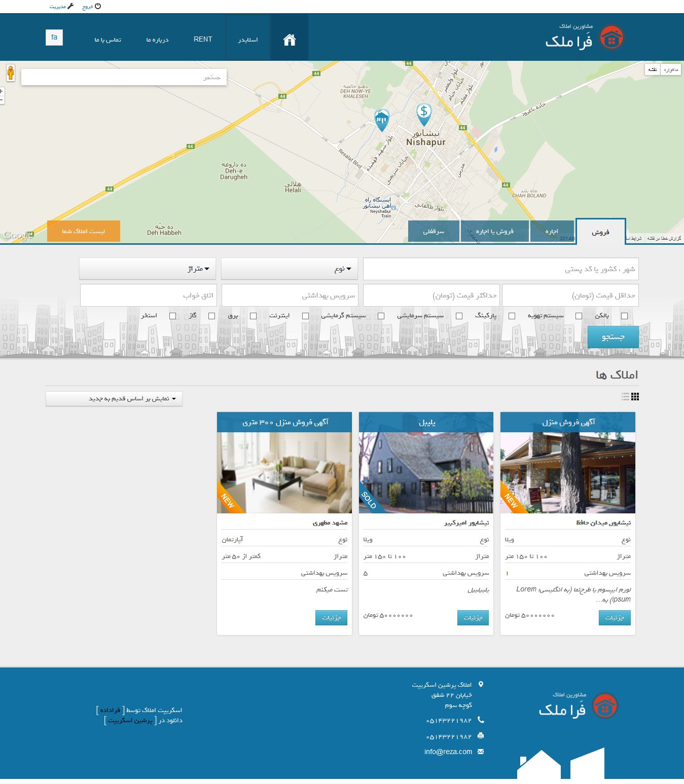Toggle the بالکن checkbox

point(624,316)
